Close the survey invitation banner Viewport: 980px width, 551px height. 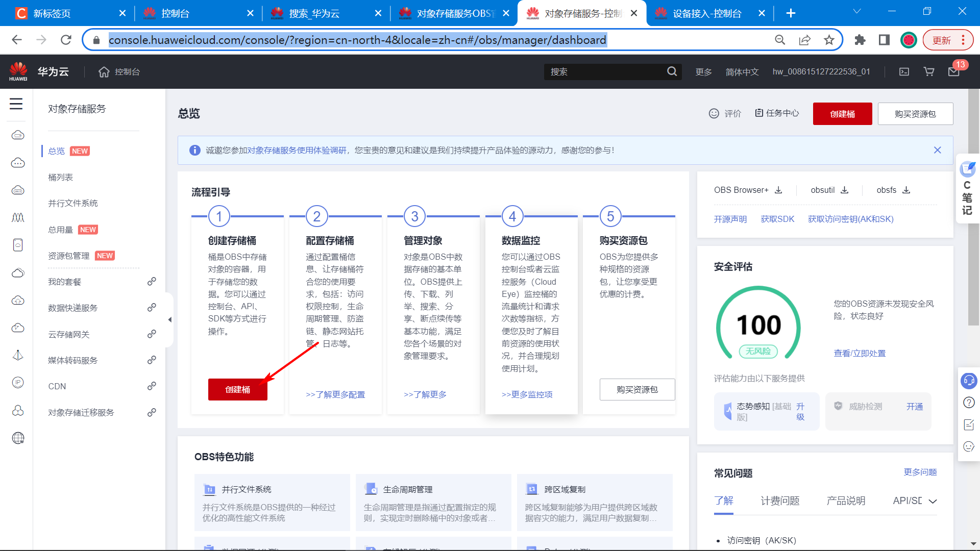pos(937,150)
